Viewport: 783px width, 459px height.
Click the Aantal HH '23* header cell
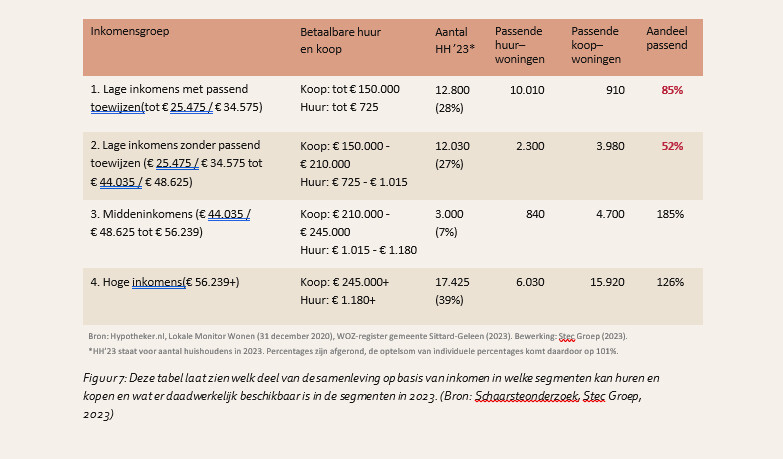coord(455,39)
